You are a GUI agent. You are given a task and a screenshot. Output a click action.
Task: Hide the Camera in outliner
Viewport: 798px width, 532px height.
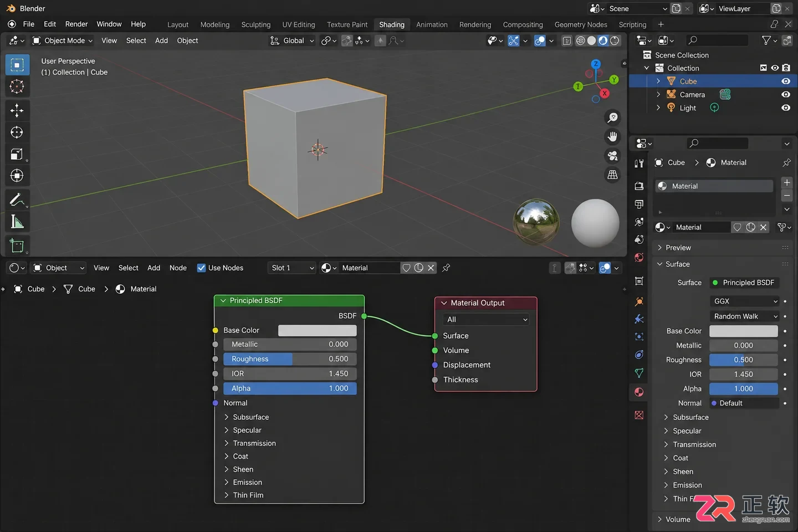[x=785, y=94]
